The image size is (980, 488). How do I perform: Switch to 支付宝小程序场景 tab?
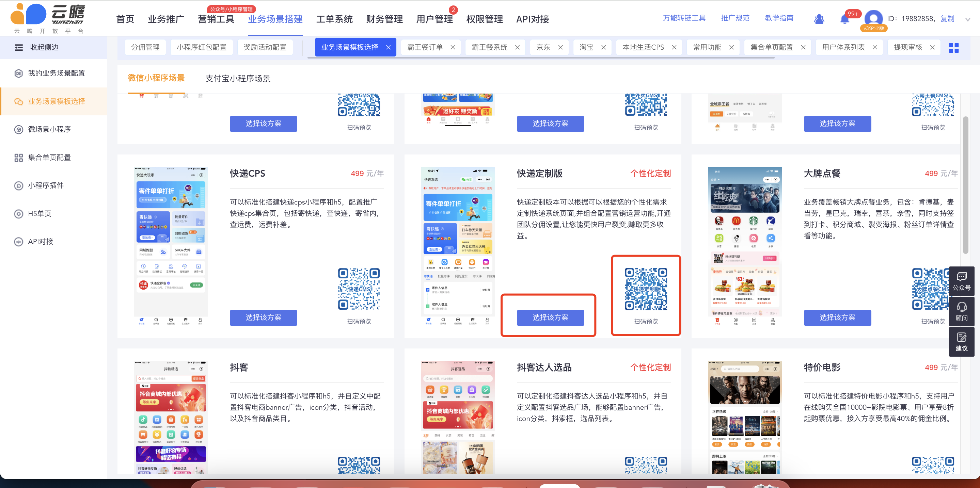pos(238,79)
